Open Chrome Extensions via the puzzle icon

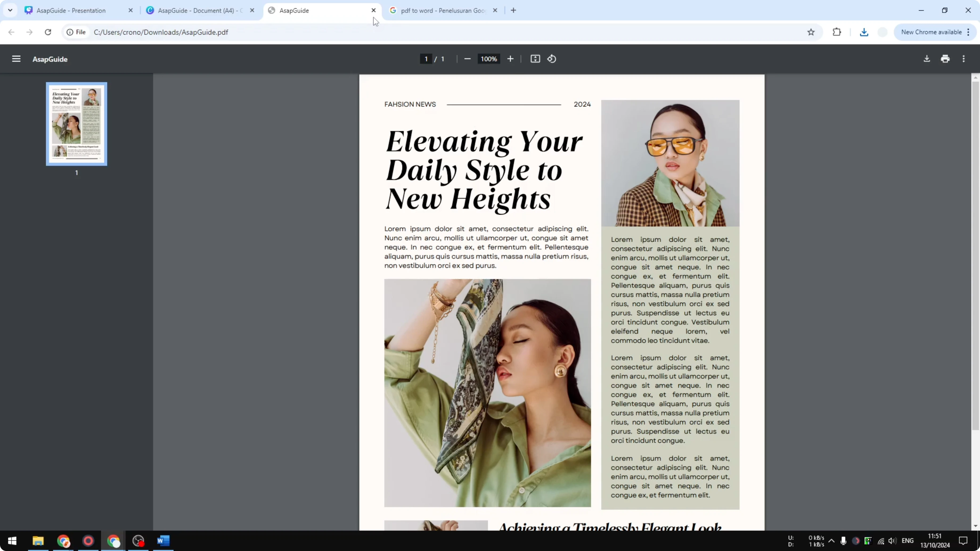(x=836, y=32)
